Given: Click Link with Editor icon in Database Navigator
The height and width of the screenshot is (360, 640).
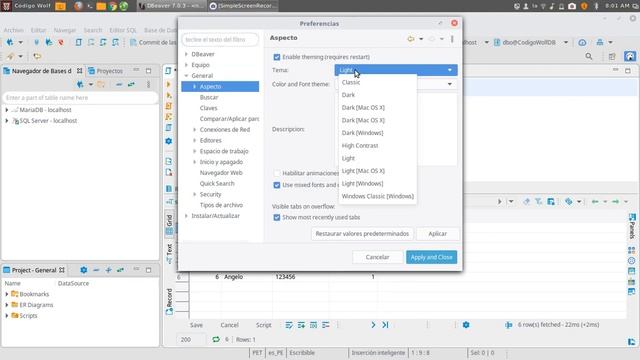Looking at the screenshot, I should tap(131, 84).
